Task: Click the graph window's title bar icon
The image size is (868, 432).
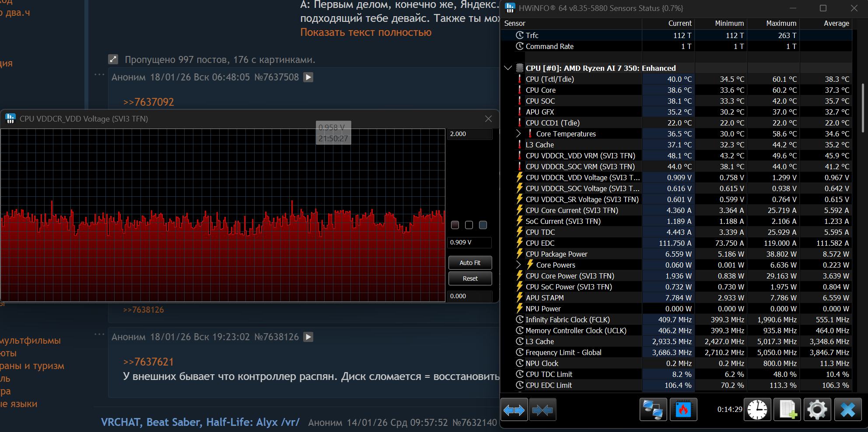Action: click(10, 118)
